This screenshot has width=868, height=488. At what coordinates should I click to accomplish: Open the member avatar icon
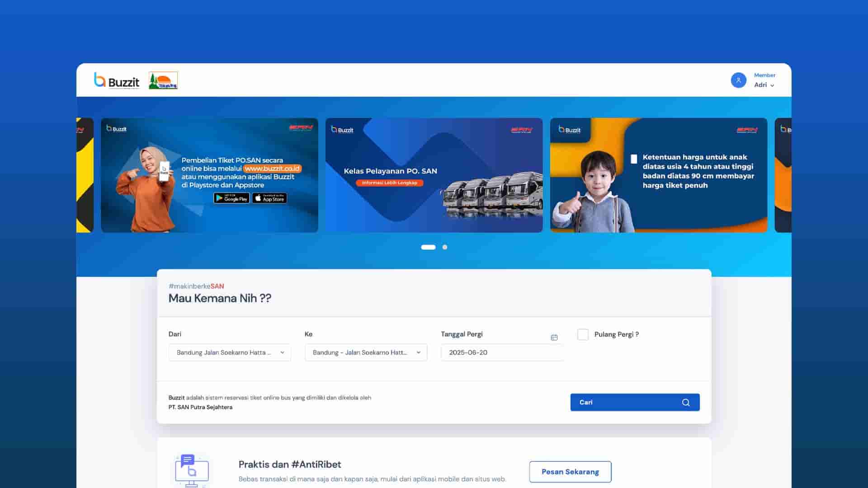pyautogui.click(x=738, y=80)
